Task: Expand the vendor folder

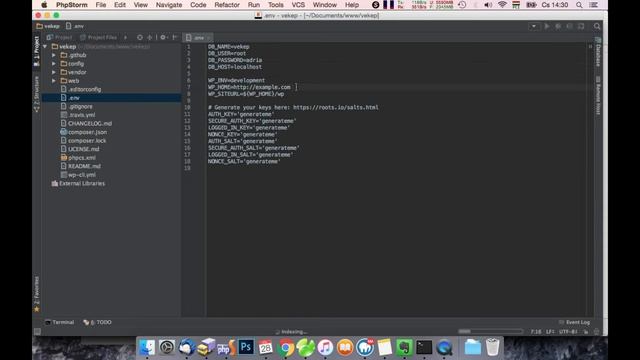Action: tap(54, 72)
